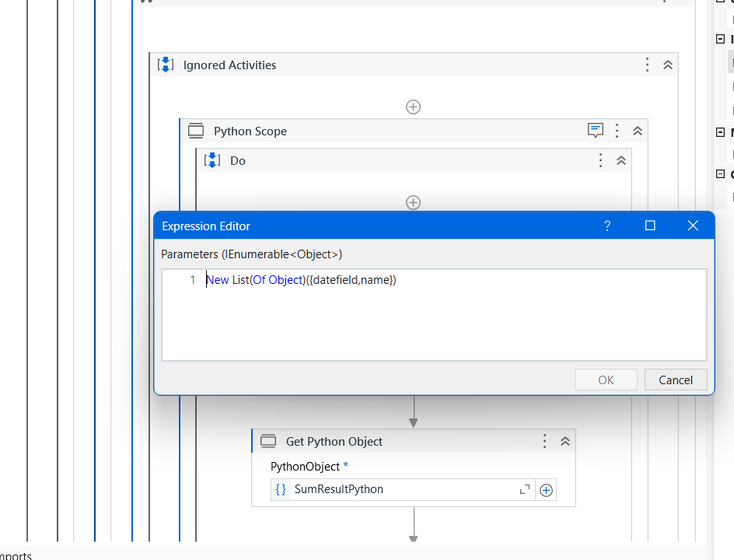The height and width of the screenshot is (560, 734).
Task: Cancel the Expression Editor dialog
Action: pos(675,380)
